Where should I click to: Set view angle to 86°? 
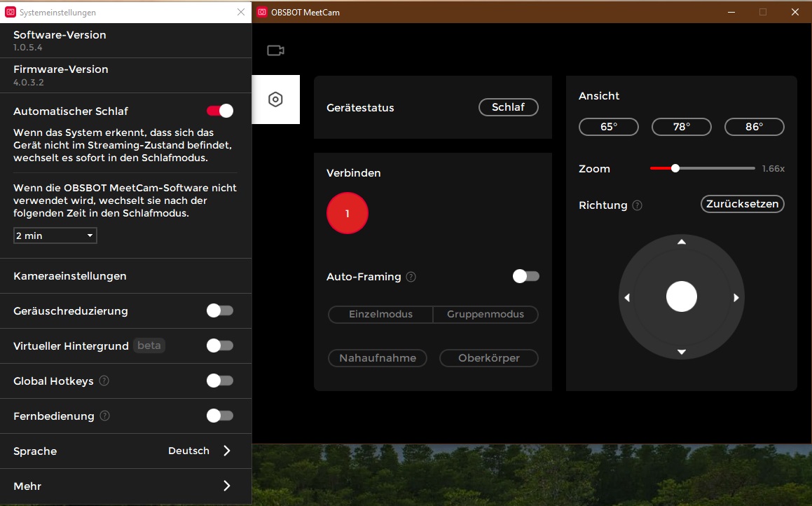pos(754,127)
